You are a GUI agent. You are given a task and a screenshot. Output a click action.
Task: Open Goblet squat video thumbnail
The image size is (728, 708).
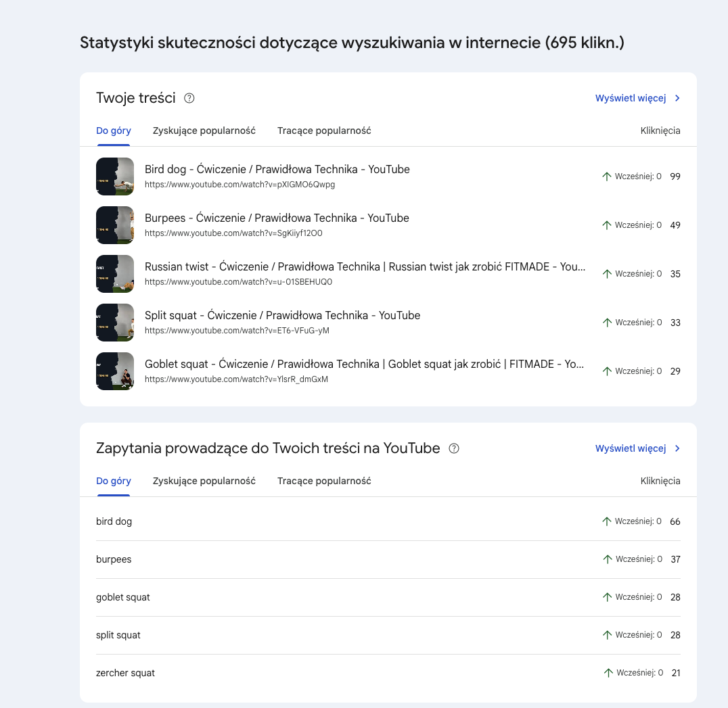[x=115, y=371]
